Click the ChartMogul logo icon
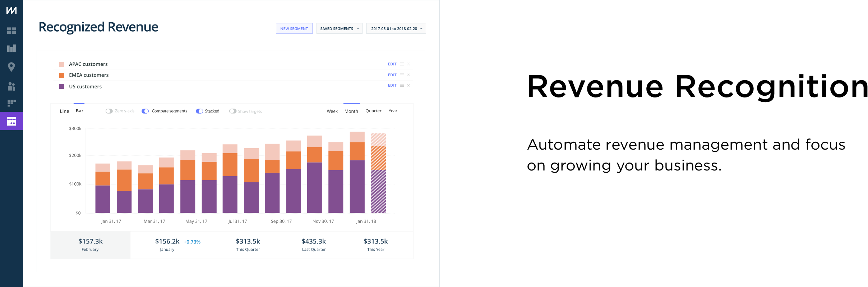Screen dimensions: 868x287 pos(11,10)
